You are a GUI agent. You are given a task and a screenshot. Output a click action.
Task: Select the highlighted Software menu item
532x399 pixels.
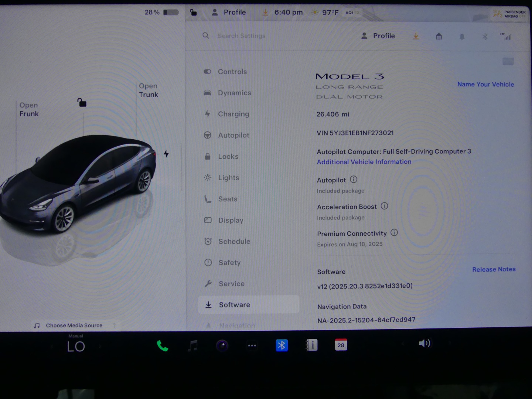click(x=249, y=305)
